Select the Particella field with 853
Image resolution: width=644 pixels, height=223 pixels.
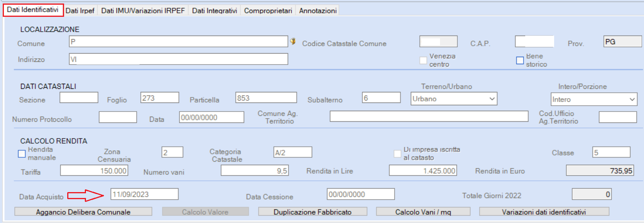click(266, 98)
